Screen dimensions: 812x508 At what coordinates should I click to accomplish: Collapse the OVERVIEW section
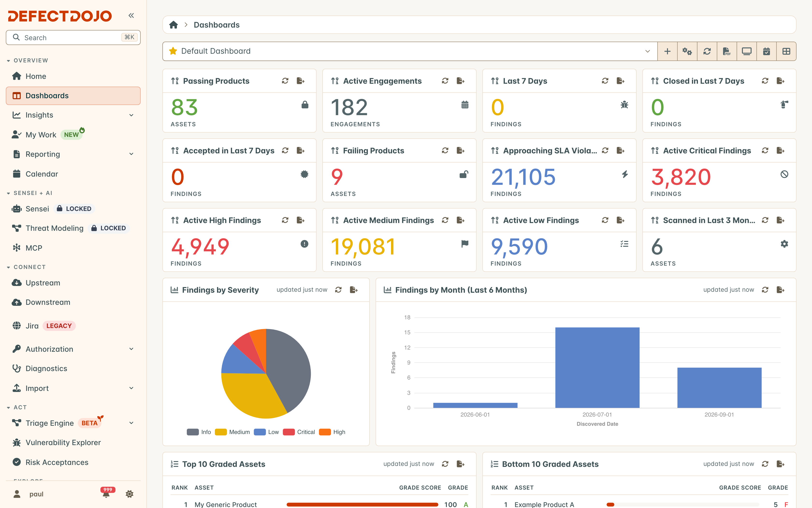pyautogui.click(x=28, y=60)
